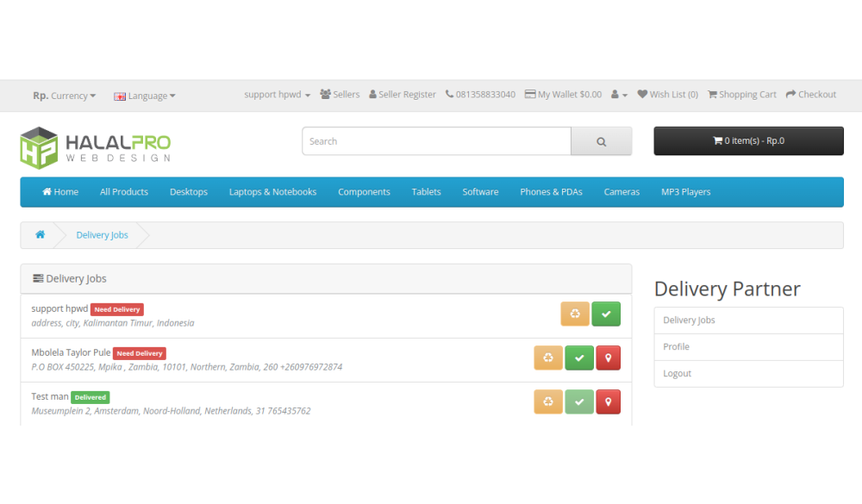
Task: Click green checkmark for support hpwd delivery
Action: tap(606, 314)
